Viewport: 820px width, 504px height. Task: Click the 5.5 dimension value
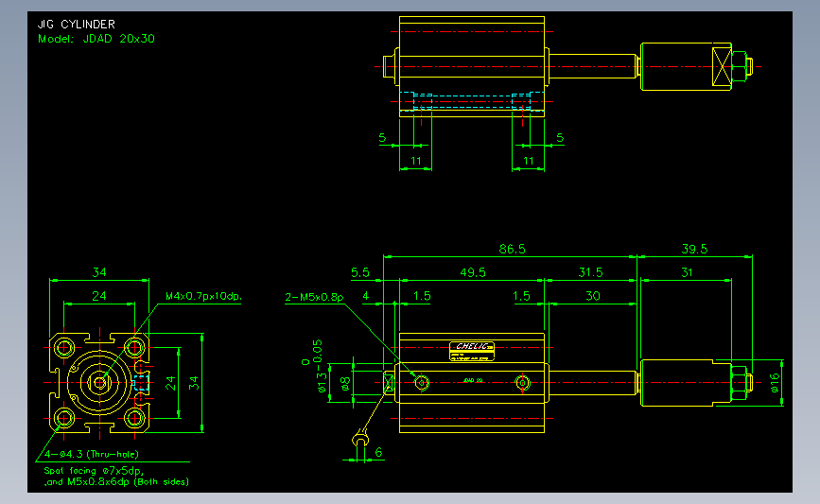(359, 272)
